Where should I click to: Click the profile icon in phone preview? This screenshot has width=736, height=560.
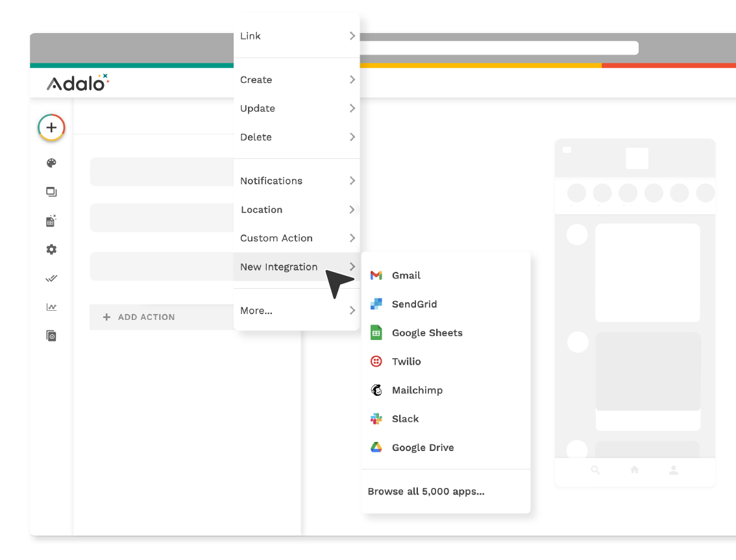point(674,470)
